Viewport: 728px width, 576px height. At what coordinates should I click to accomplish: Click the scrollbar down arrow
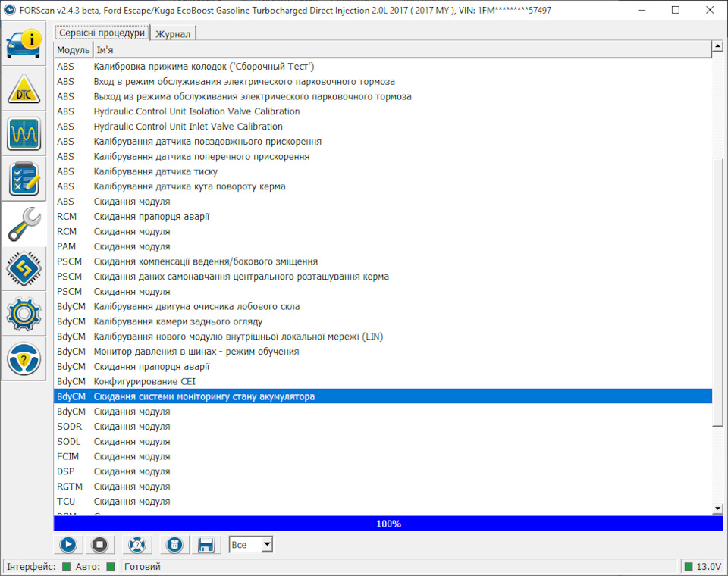718,509
